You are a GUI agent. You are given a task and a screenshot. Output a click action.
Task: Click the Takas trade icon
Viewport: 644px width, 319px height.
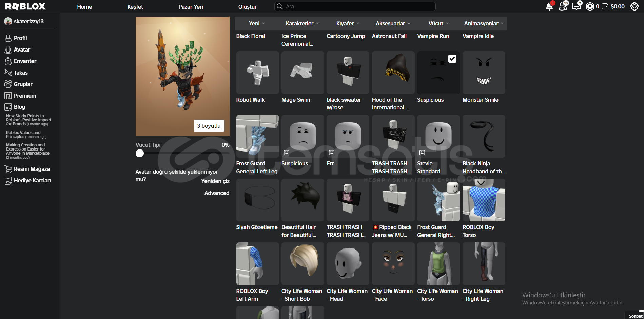click(x=8, y=73)
